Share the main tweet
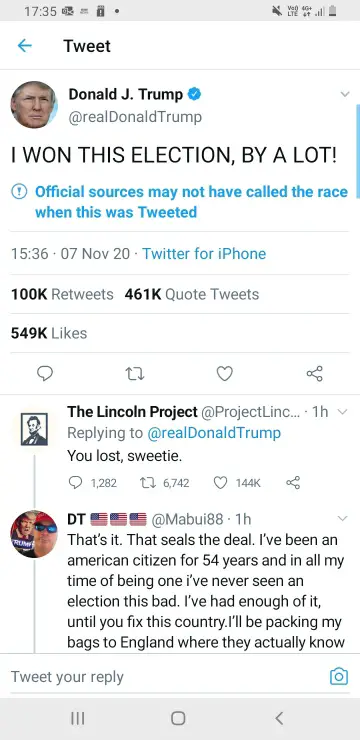 tap(314, 373)
